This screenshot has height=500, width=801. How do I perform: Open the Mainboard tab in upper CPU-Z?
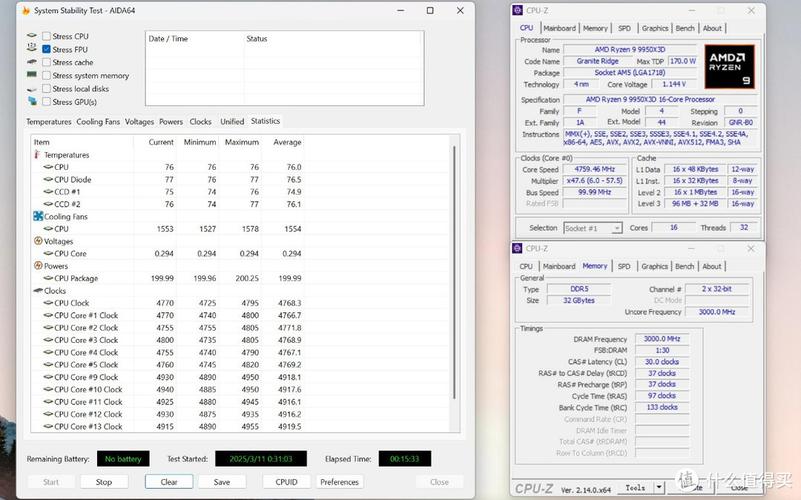tap(559, 28)
